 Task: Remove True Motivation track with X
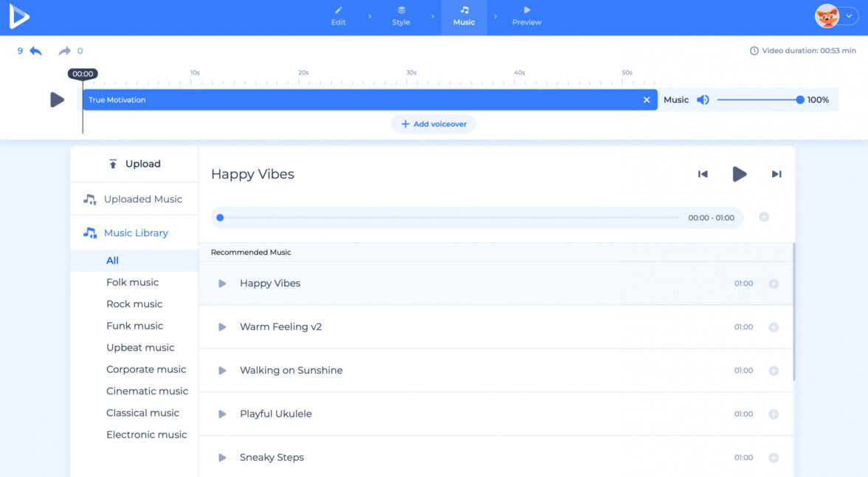coord(647,100)
